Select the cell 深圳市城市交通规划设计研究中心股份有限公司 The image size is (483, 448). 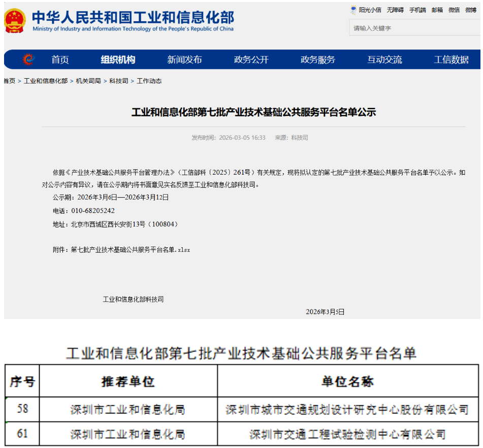click(x=347, y=410)
